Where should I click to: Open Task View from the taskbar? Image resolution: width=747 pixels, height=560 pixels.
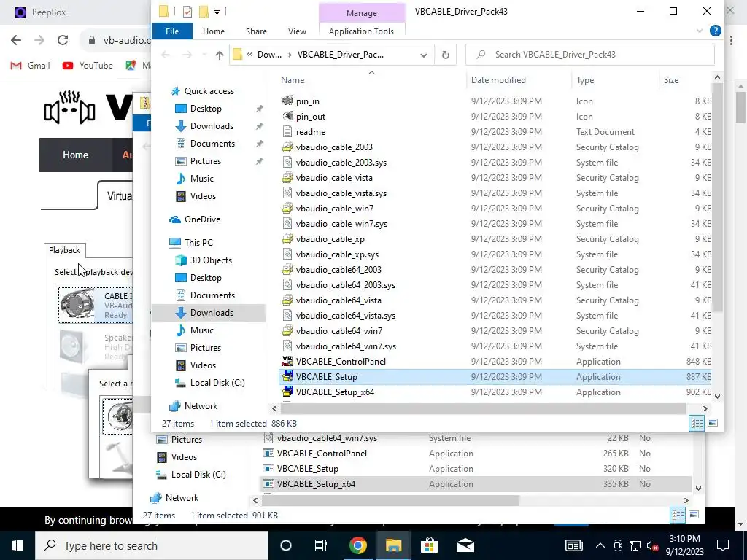tap(321, 545)
